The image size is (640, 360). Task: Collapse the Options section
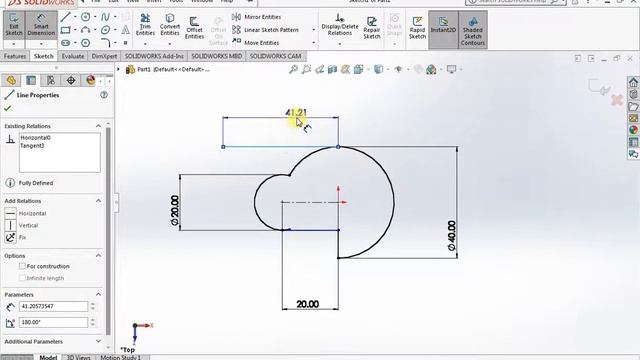98,256
